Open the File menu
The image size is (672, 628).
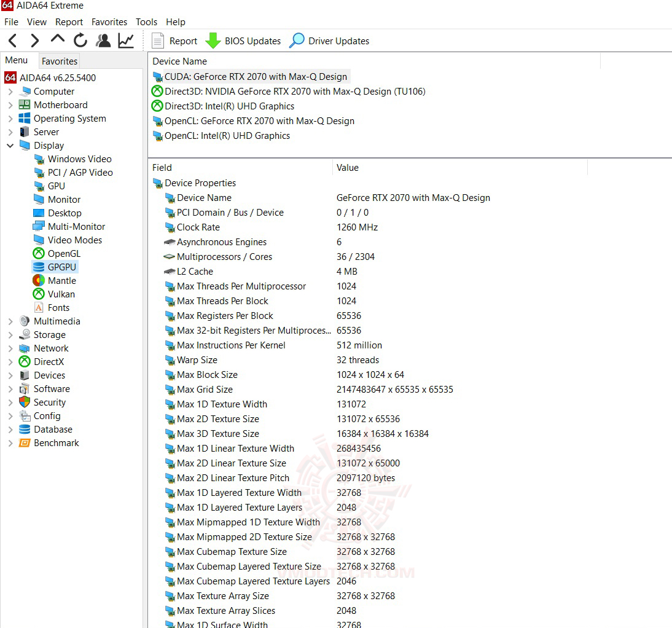[x=11, y=22]
